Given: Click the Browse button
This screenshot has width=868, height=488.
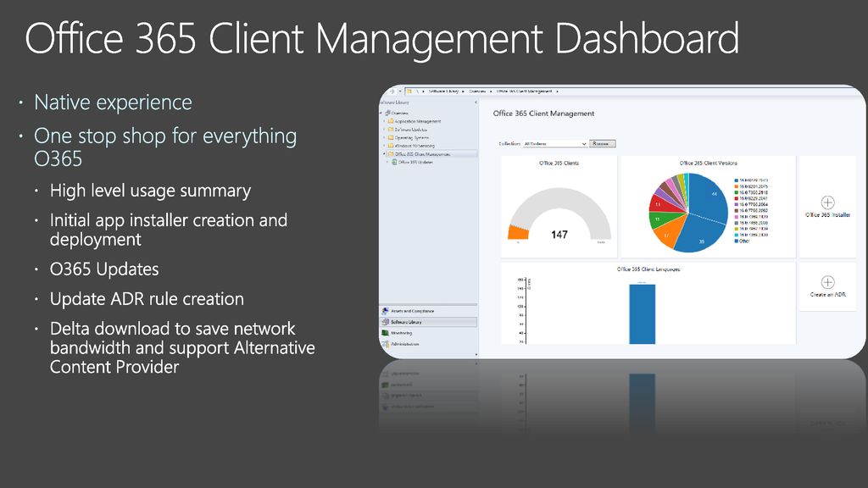Looking at the screenshot, I should tap(603, 144).
